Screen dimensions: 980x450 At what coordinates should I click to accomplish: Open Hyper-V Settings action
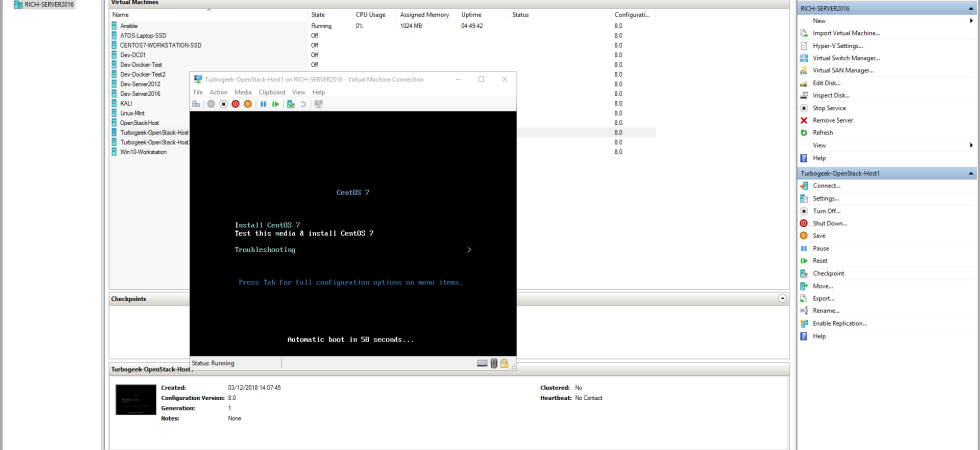838,46
